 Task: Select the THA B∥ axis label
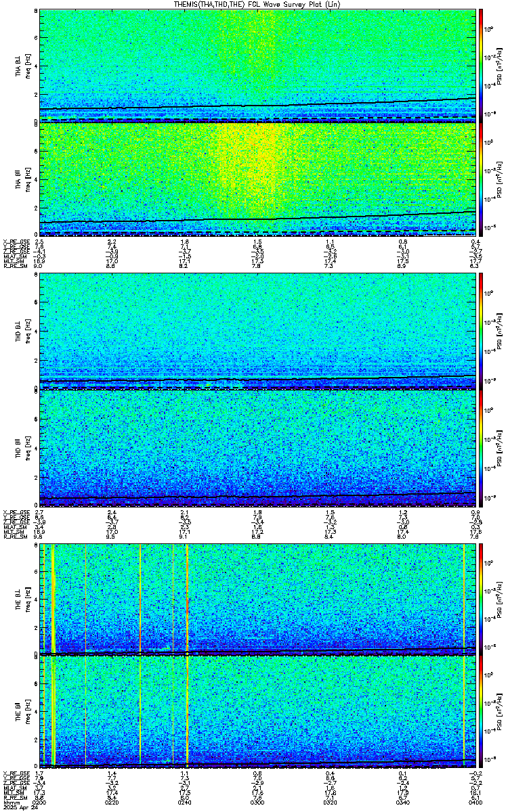18,179
